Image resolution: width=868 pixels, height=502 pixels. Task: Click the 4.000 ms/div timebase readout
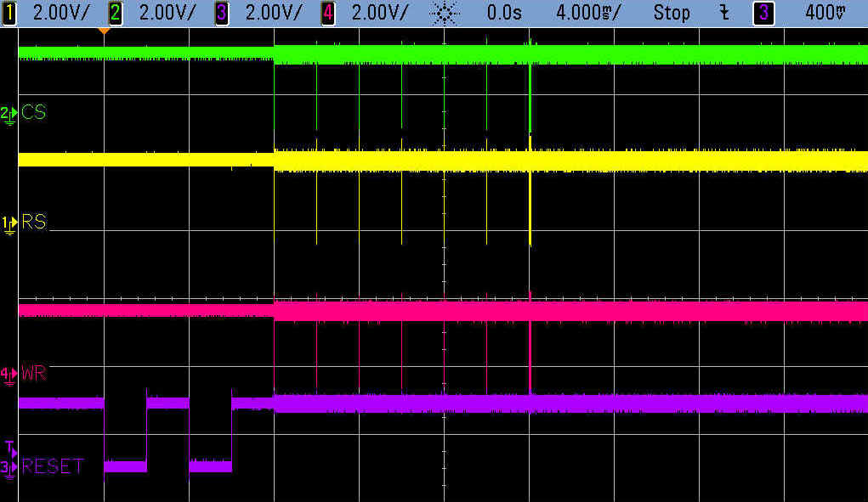coord(586,13)
